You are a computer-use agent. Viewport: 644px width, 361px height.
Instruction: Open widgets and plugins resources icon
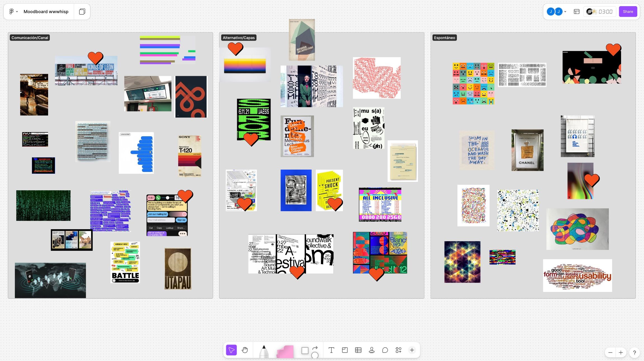point(398,350)
